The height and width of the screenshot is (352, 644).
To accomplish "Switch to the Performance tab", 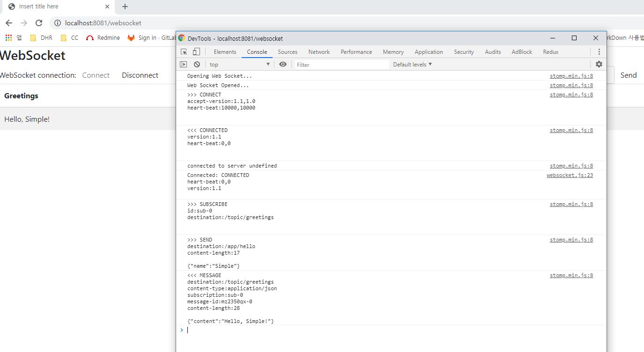I will pyautogui.click(x=356, y=52).
